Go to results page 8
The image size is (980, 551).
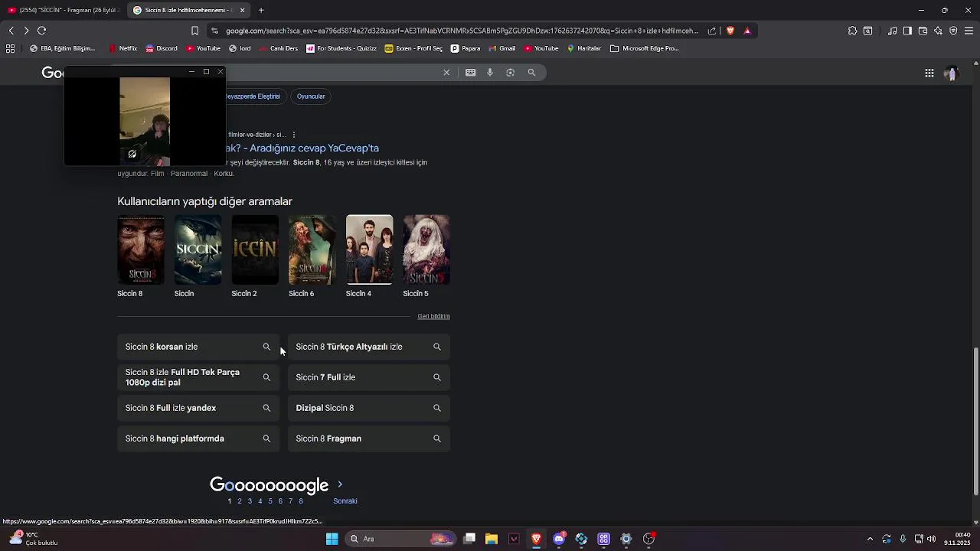[301, 501]
